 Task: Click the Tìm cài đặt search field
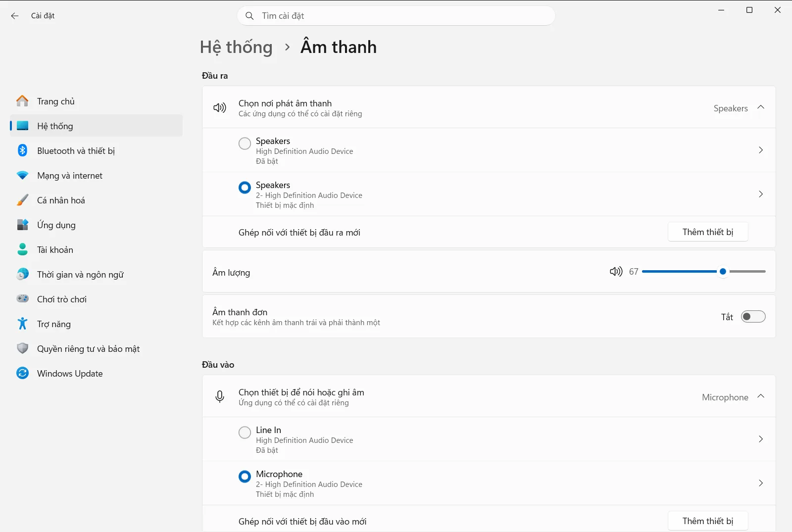click(x=396, y=16)
